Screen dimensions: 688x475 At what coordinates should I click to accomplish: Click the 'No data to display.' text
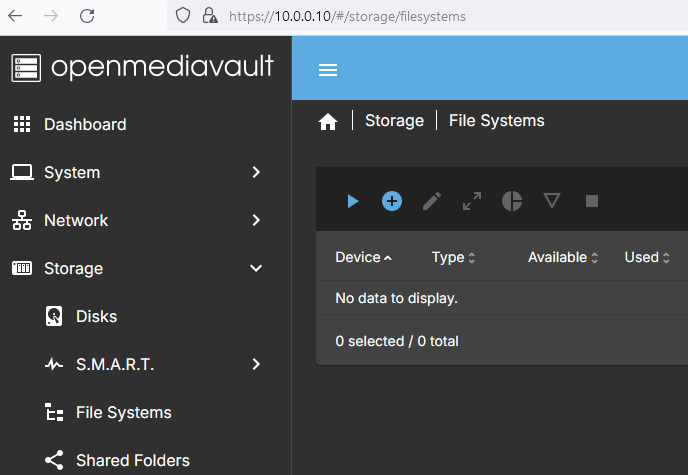click(396, 298)
